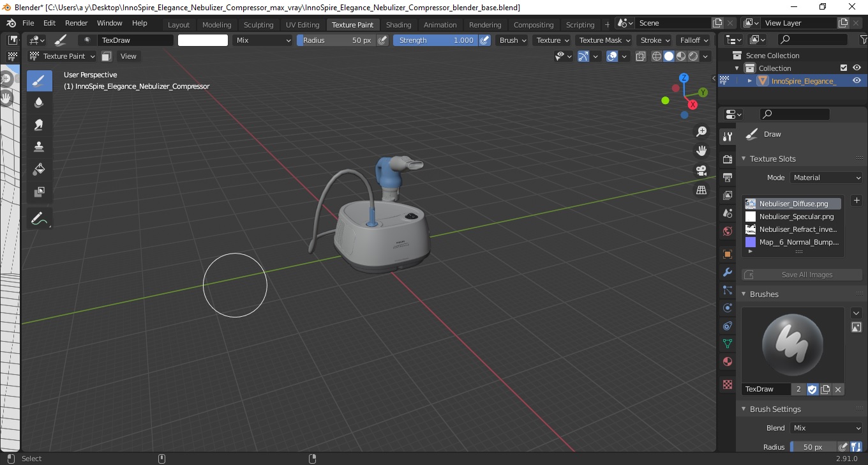Image resolution: width=868 pixels, height=465 pixels.
Task: Open Active Tool properties tab
Action: tap(727, 136)
